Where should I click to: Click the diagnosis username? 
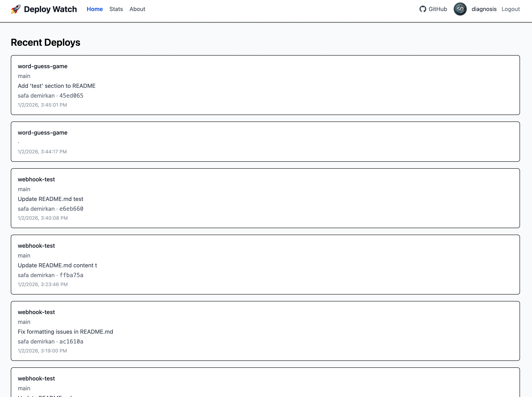click(x=484, y=9)
